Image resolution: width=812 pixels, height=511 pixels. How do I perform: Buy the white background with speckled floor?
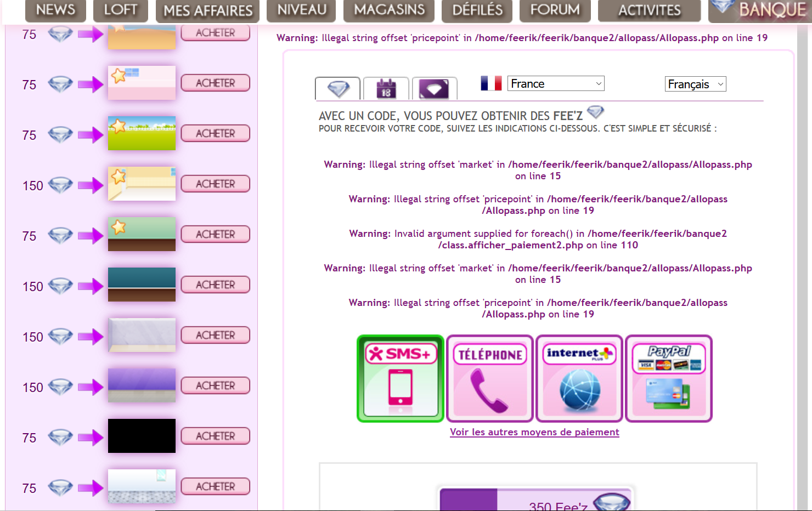[216, 487]
